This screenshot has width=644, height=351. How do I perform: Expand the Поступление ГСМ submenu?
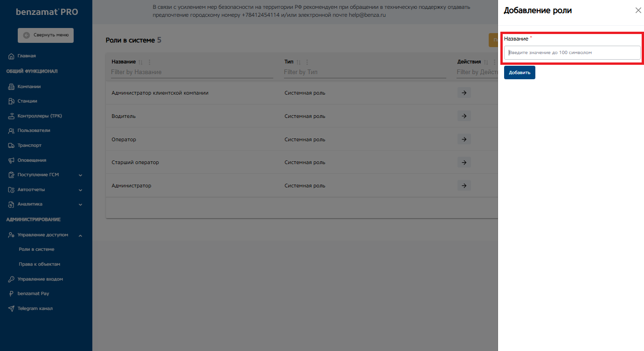[80, 175]
